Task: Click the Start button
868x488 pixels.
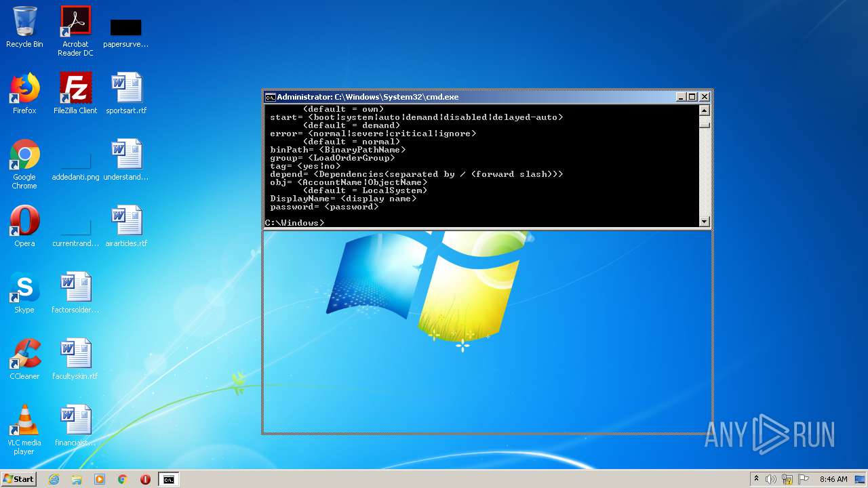Action: point(19,479)
